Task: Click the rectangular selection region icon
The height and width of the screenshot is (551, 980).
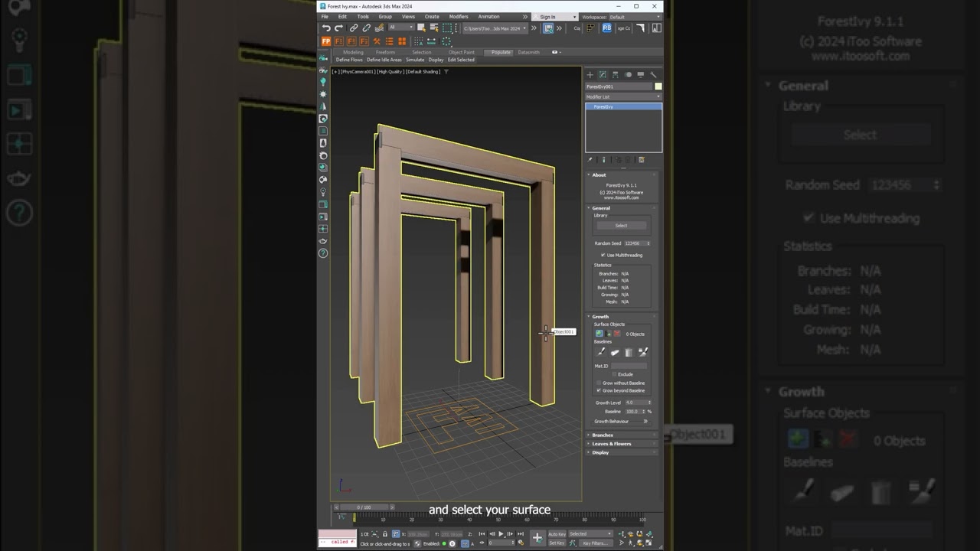Action: coord(446,28)
